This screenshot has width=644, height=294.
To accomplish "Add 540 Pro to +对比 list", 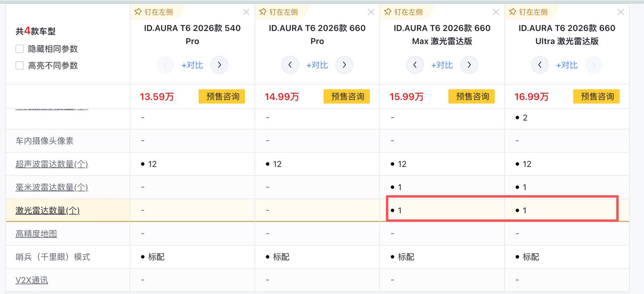I will [192, 65].
